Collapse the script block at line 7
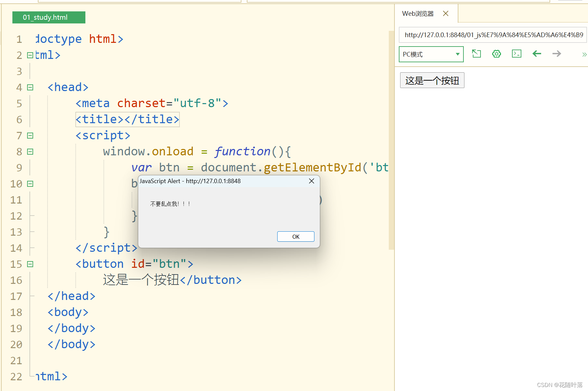Viewport: 588px width, 391px height. pyautogui.click(x=30, y=136)
